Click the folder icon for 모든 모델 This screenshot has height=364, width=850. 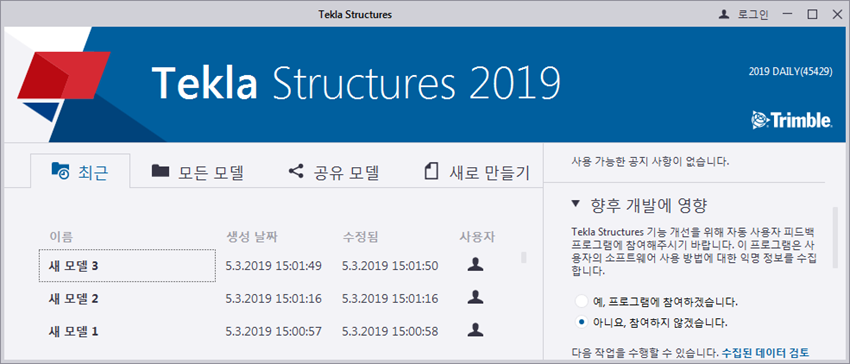click(x=160, y=171)
